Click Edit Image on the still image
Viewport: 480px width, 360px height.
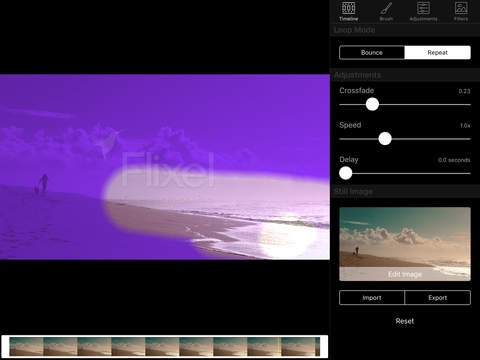[405, 274]
